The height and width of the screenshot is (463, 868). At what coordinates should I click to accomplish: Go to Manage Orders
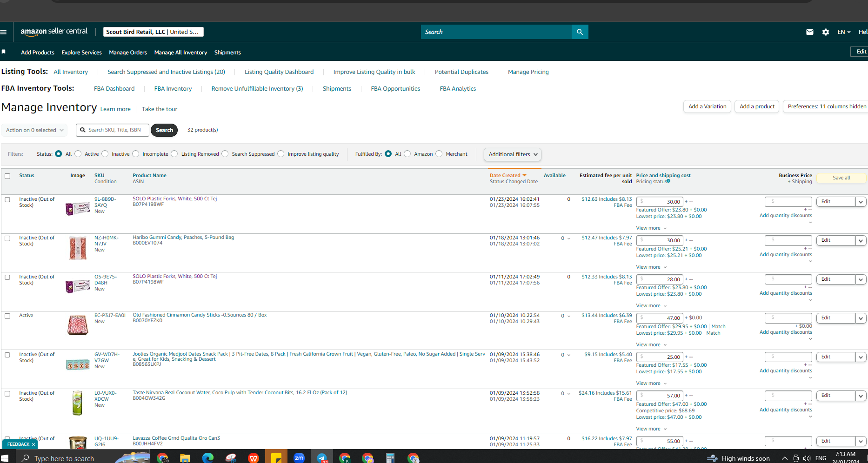click(128, 53)
